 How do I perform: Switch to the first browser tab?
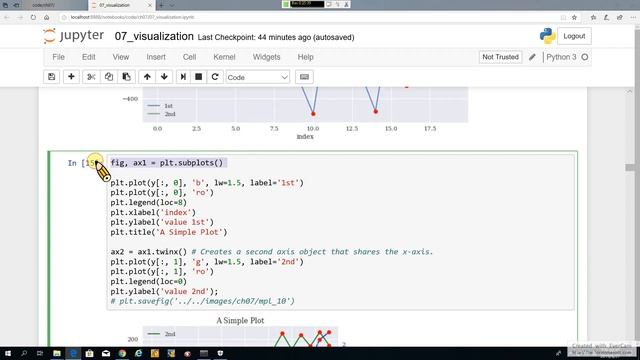click(x=44, y=5)
